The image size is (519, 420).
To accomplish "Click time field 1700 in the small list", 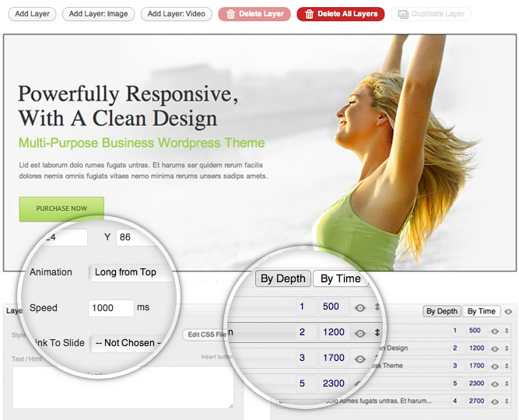I will click(x=476, y=366).
